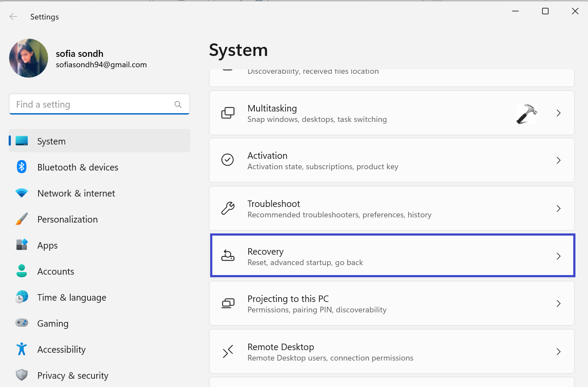Click the Troubleshoot wrench icon
Image resolution: width=588 pixels, height=387 pixels.
point(227,208)
